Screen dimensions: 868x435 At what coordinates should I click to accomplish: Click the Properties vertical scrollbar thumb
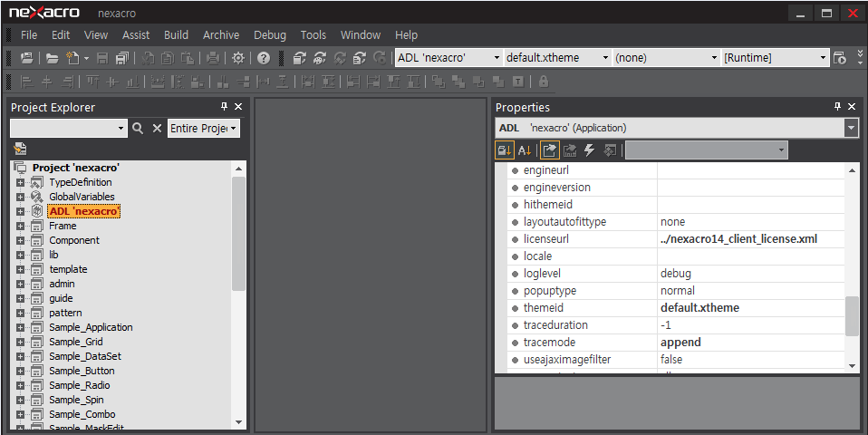pyautogui.click(x=852, y=316)
